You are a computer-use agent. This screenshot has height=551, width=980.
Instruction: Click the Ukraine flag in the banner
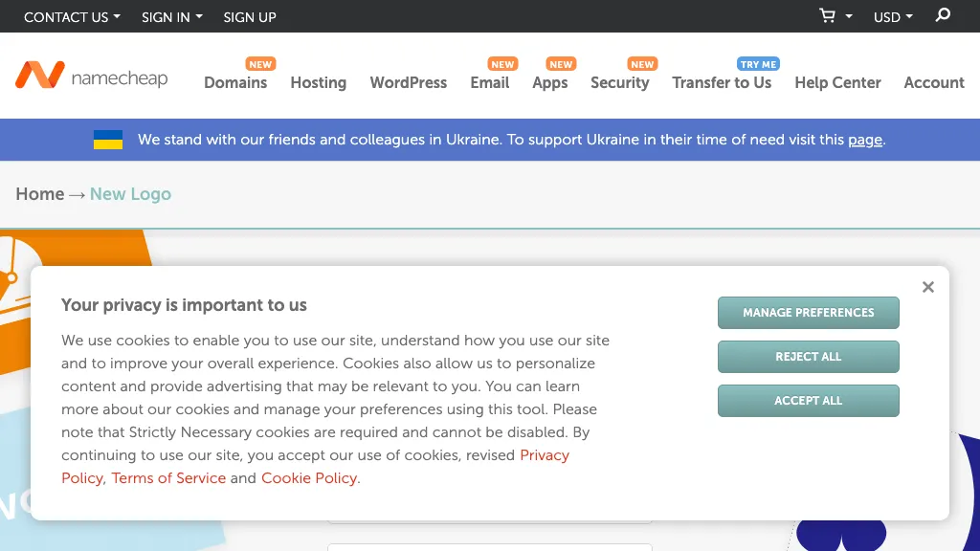tap(108, 139)
